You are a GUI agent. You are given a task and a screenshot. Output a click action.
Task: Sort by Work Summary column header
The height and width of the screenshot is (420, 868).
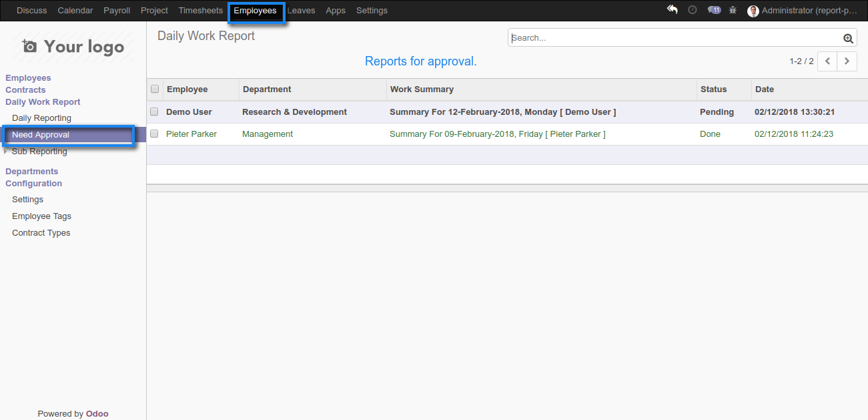[541, 89]
